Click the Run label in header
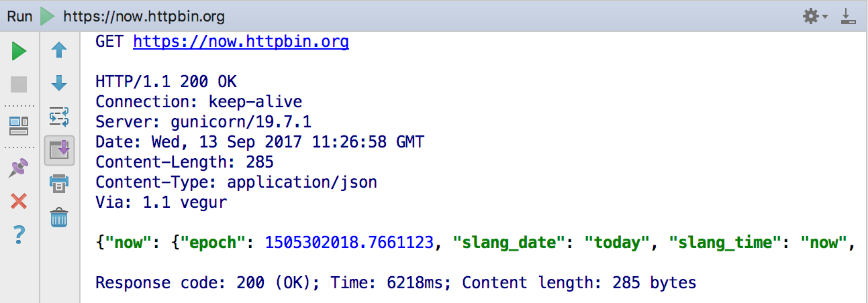The image size is (868, 303). click(x=20, y=17)
